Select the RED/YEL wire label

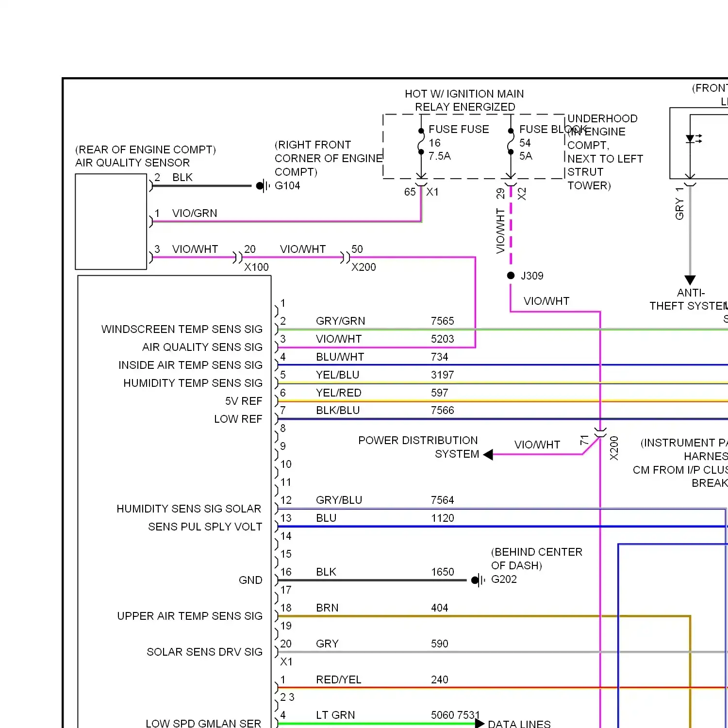[x=338, y=679]
